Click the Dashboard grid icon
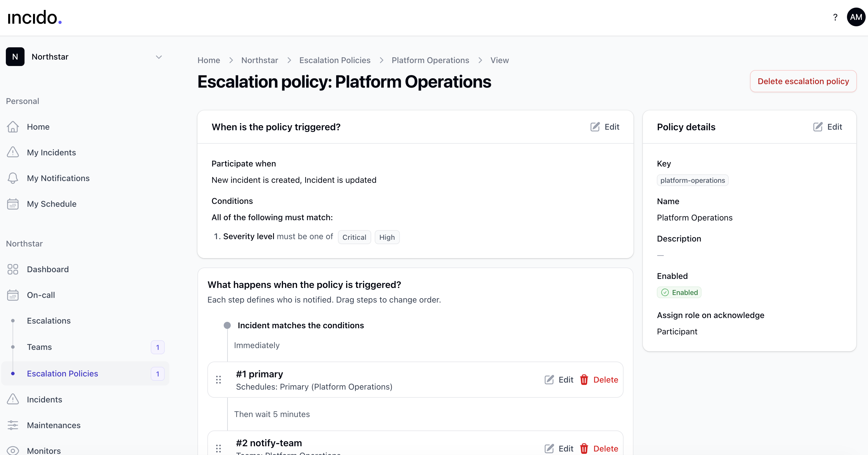Viewport: 868px width, 455px height. coord(13,269)
